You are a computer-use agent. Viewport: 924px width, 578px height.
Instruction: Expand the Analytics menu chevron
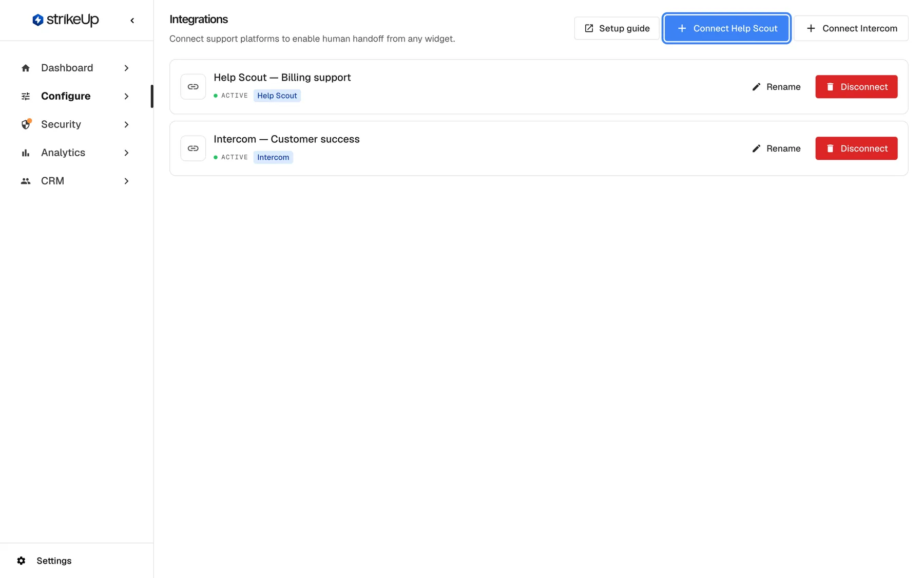(x=126, y=153)
